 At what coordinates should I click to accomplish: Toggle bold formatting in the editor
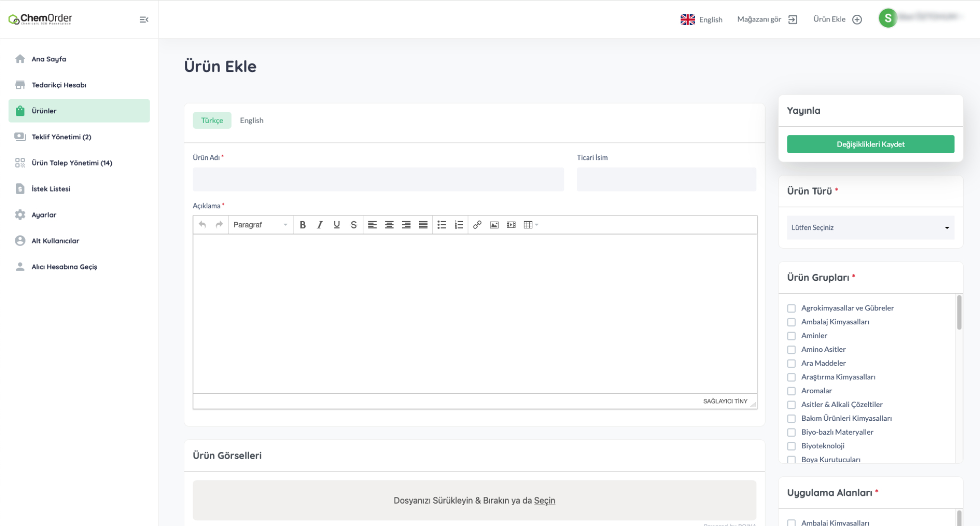point(303,225)
